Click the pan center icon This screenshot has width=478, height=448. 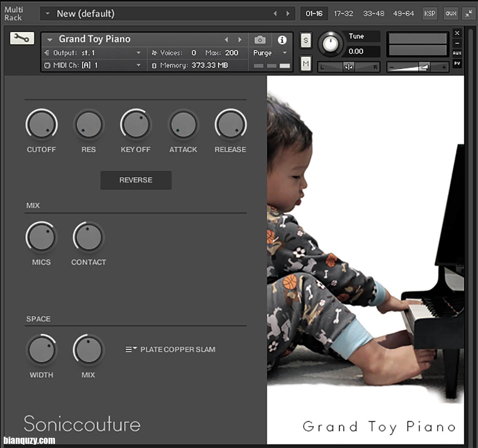point(348,67)
